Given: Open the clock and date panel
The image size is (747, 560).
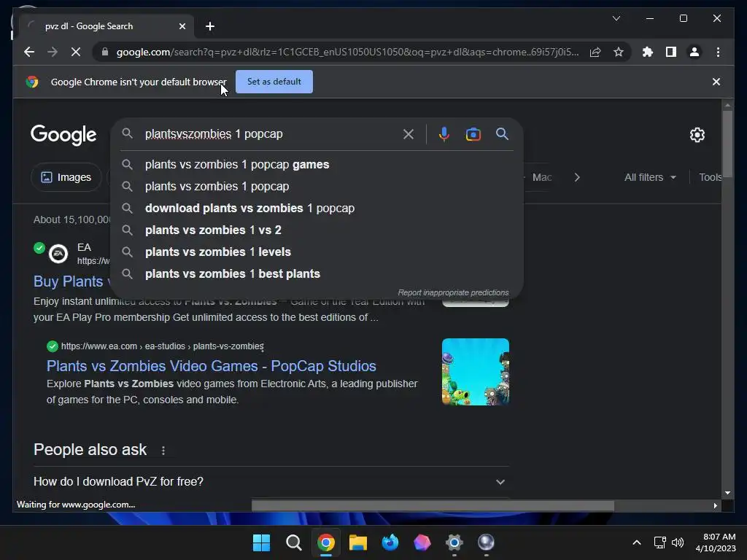Looking at the screenshot, I should coord(716,542).
